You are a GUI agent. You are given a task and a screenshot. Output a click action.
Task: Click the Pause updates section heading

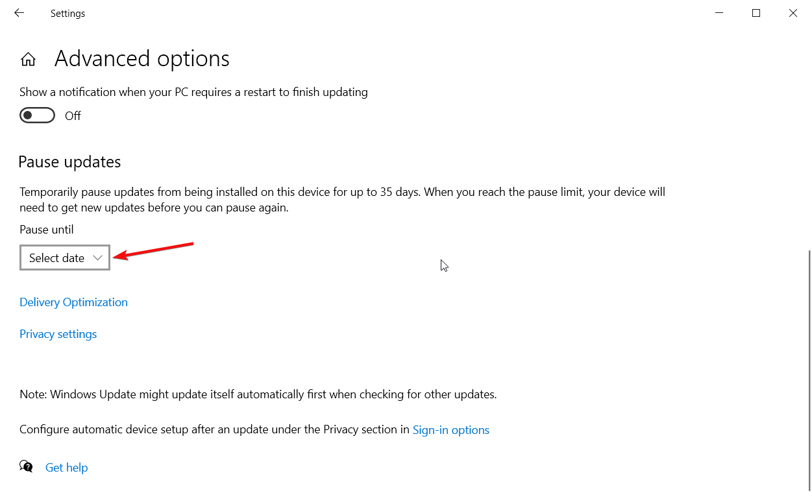69,162
